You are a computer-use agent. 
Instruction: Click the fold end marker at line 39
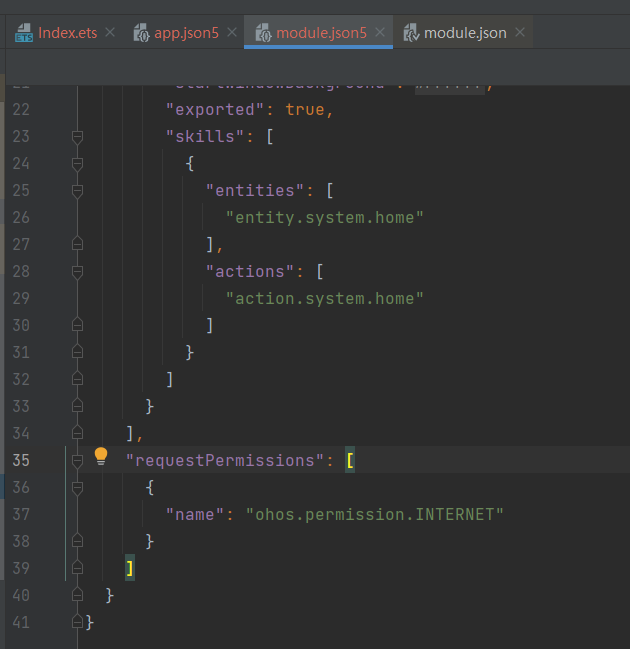pyautogui.click(x=77, y=567)
